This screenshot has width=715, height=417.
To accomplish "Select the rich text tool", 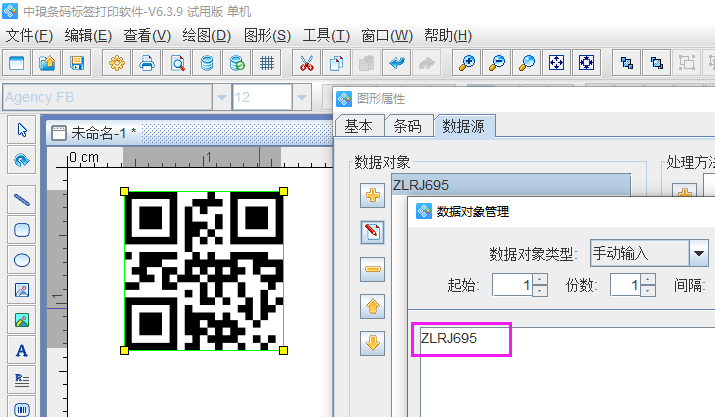I will click(21, 380).
